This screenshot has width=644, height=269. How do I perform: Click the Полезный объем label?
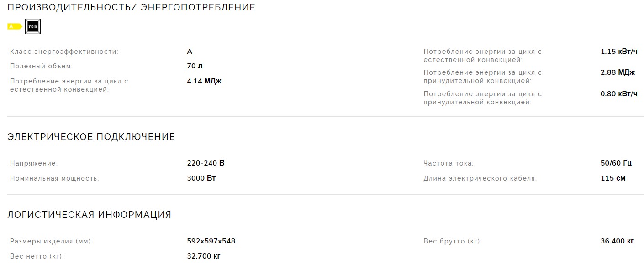[42, 66]
